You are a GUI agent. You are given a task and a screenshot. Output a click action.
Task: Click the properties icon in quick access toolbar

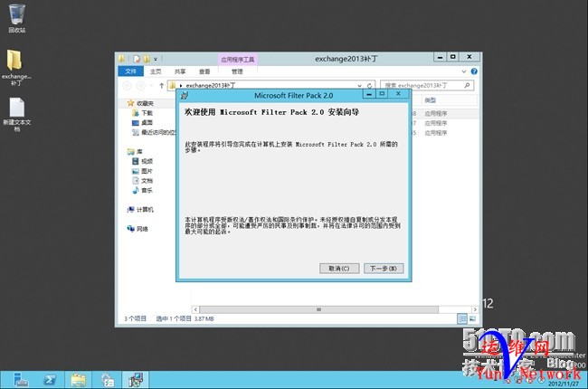[137, 59]
